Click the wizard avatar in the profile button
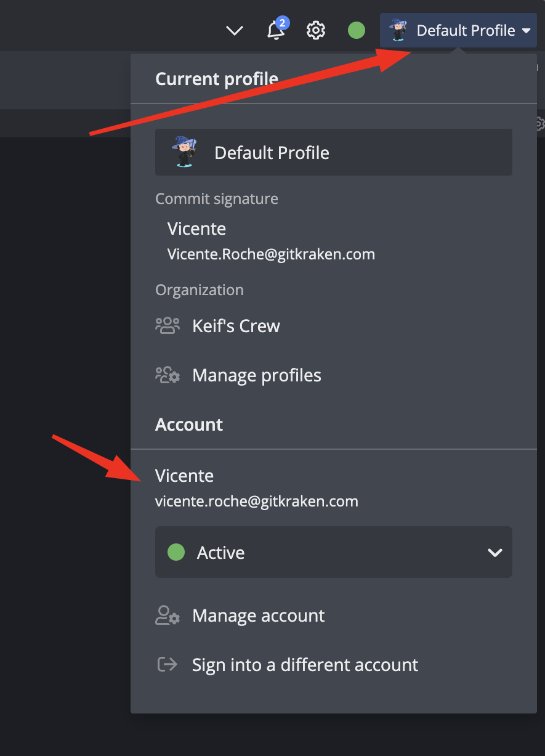The image size is (545, 756). click(398, 30)
